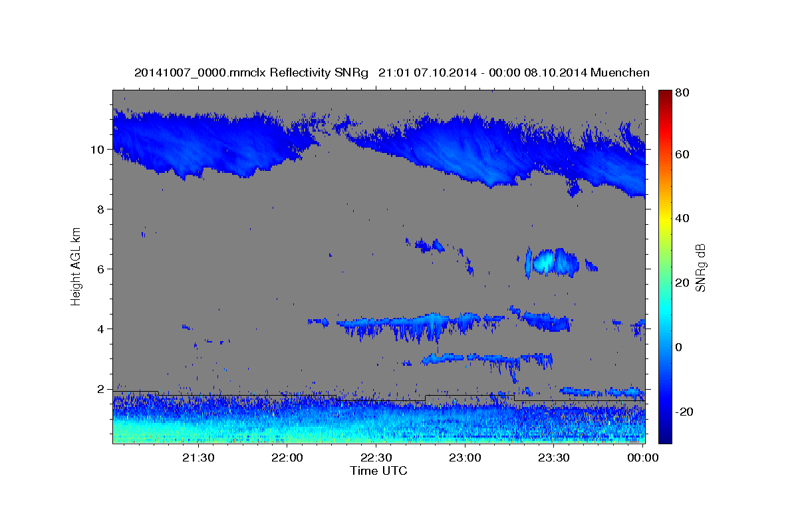
Task: Click the dark blue bottom of colorbar
Action: [x=664, y=436]
